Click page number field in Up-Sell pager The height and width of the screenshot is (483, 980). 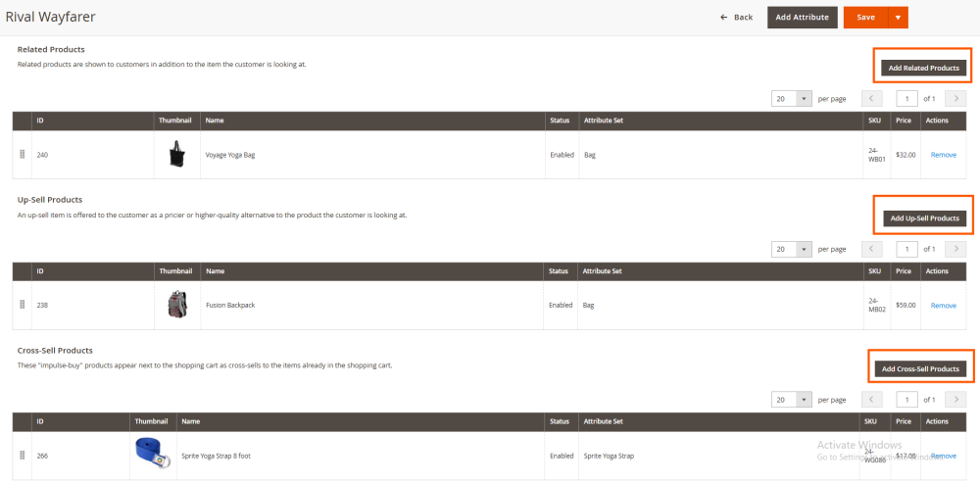(x=907, y=249)
